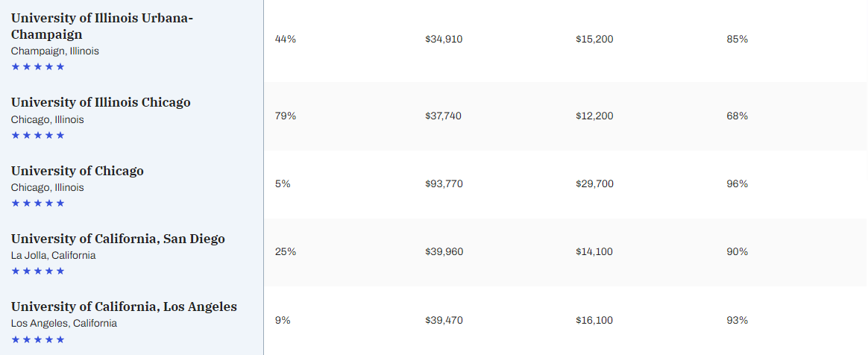Open University of Illinois Chicago link

(101, 102)
